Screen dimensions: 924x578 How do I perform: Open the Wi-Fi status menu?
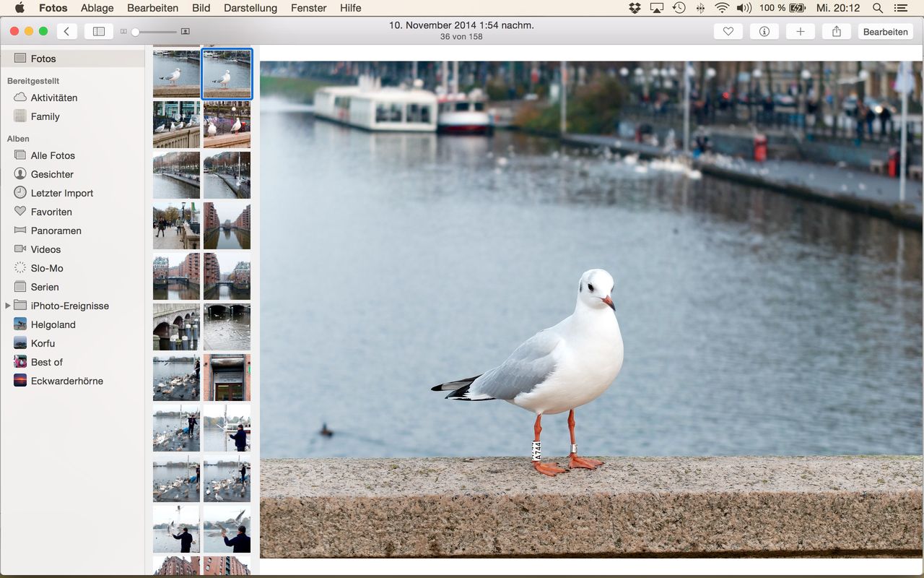tap(722, 8)
